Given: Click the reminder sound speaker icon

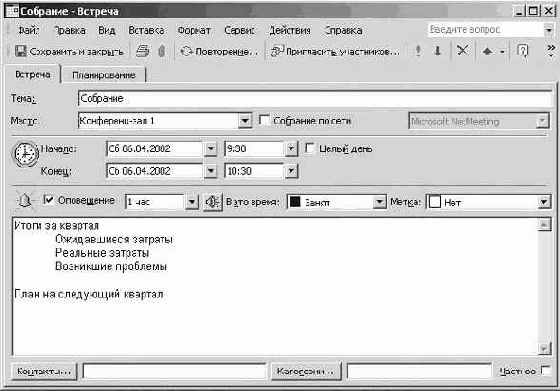Looking at the screenshot, I should coord(212,202).
